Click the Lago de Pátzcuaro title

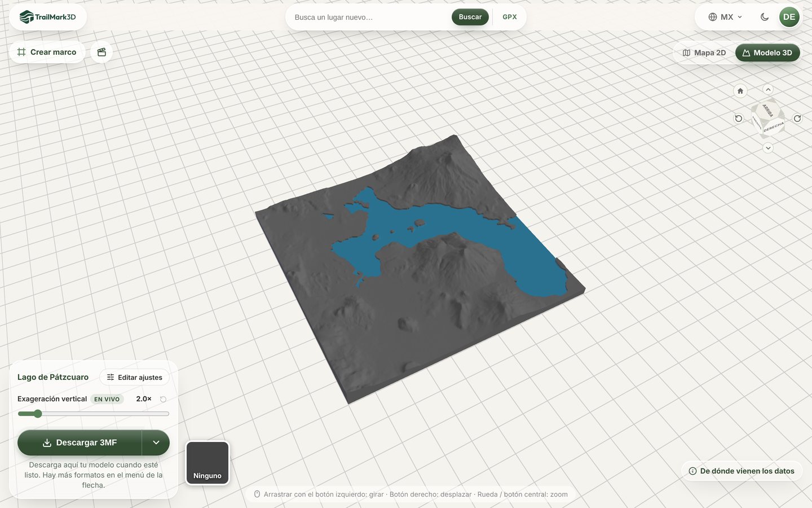(x=53, y=377)
